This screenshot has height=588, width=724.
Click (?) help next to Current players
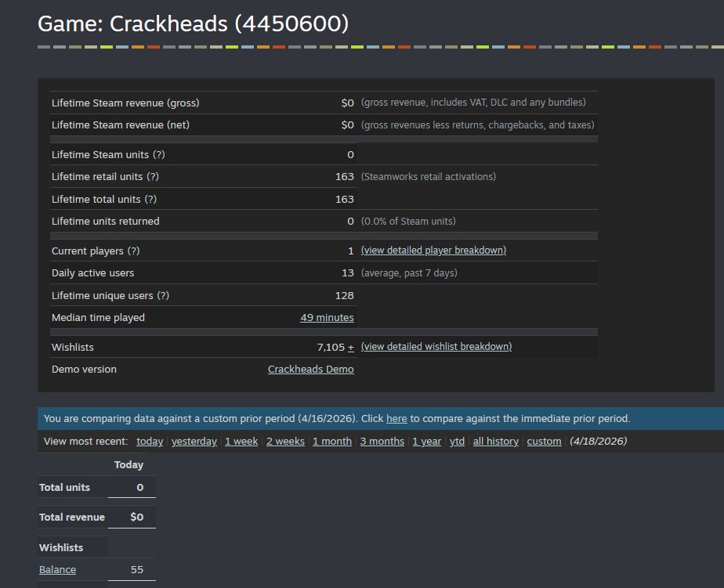[133, 251]
